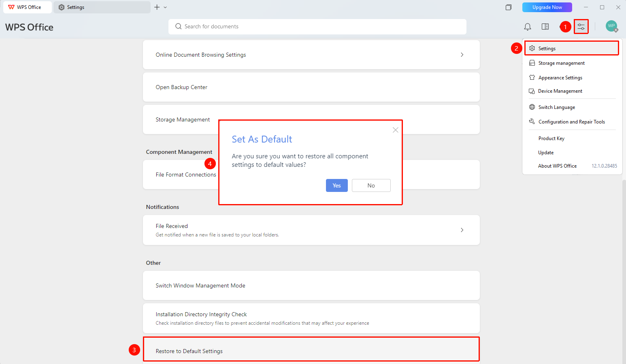Screen dimensions: 626x364
Task: Click the Search for documents field
Action: click(x=317, y=26)
